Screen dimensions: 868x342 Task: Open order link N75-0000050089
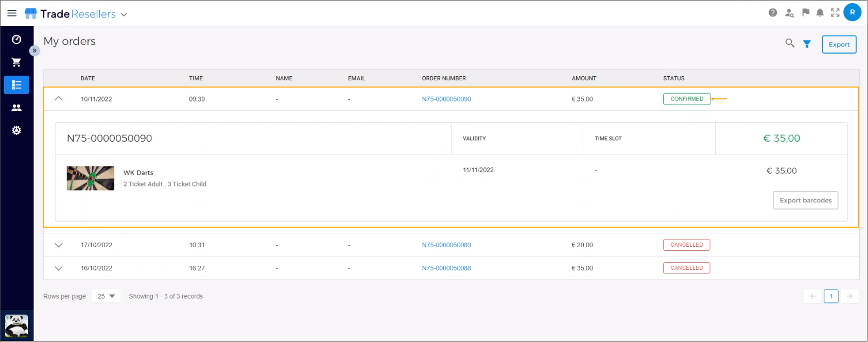click(x=446, y=245)
